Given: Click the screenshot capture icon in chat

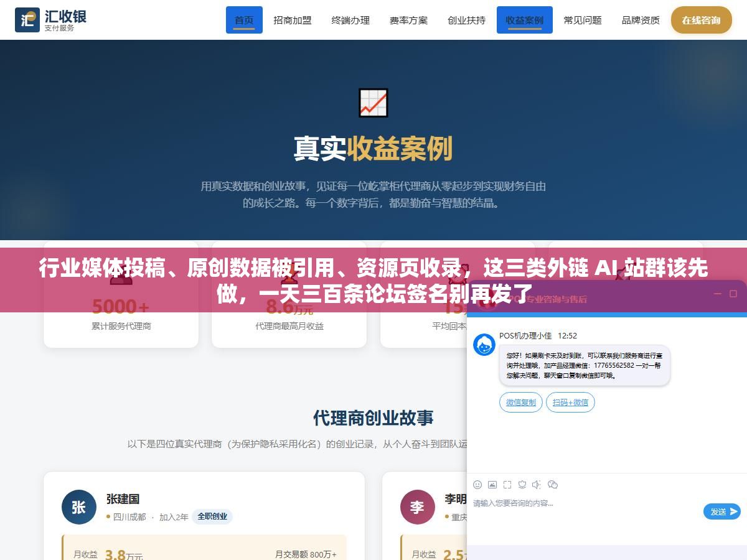Looking at the screenshot, I should 507,485.
